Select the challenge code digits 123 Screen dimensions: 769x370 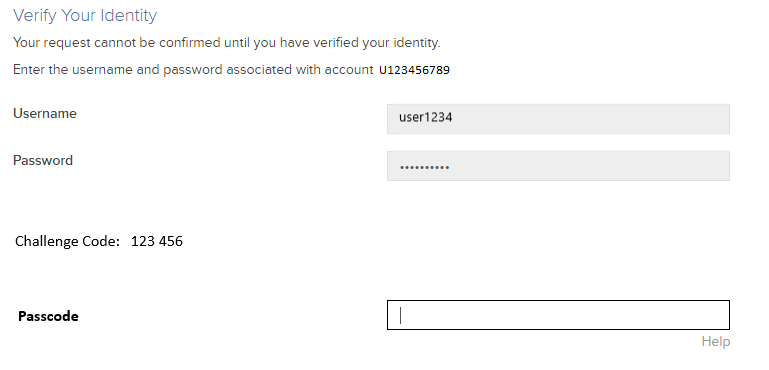point(140,241)
